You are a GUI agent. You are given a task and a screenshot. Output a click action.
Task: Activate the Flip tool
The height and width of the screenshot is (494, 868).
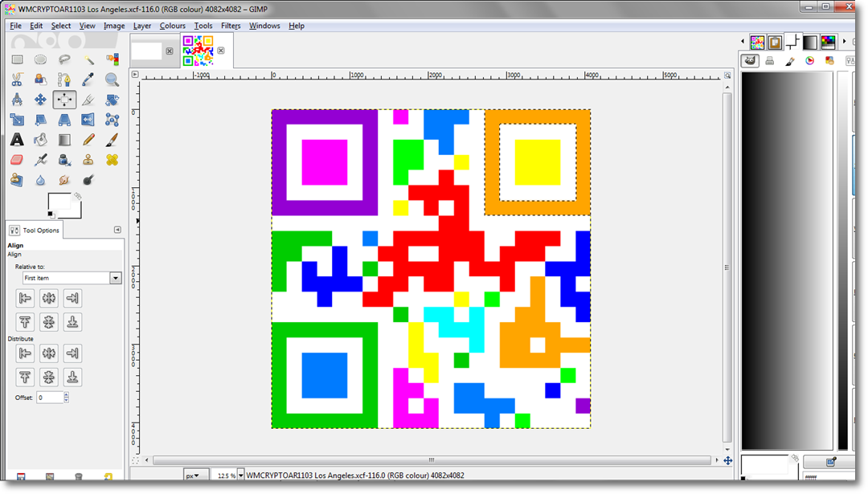88,120
